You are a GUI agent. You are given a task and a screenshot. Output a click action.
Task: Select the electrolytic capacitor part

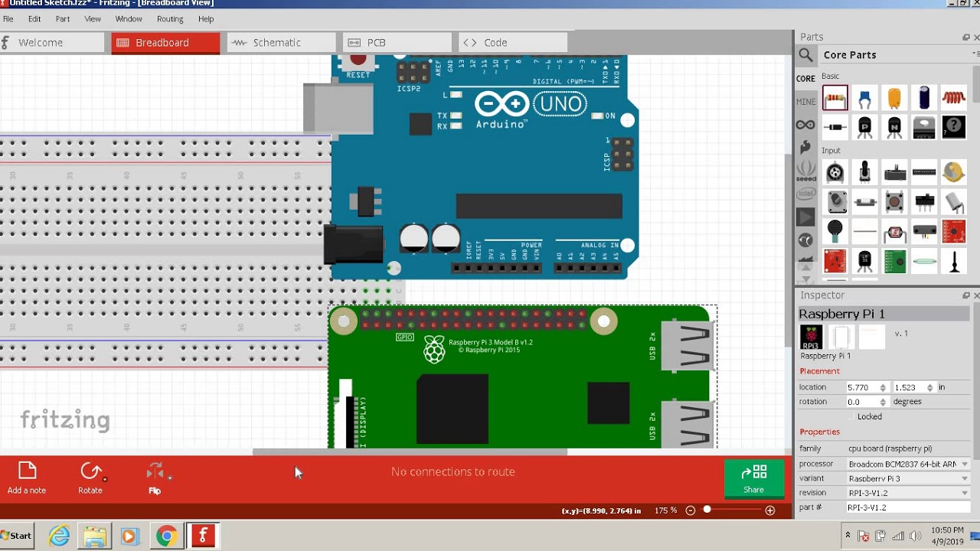tap(924, 98)
